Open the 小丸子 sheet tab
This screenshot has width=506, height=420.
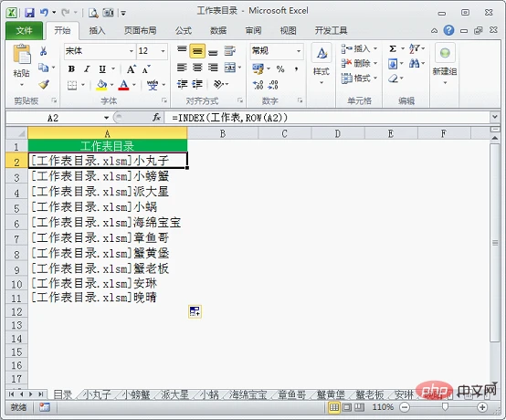tap(97, 394)
